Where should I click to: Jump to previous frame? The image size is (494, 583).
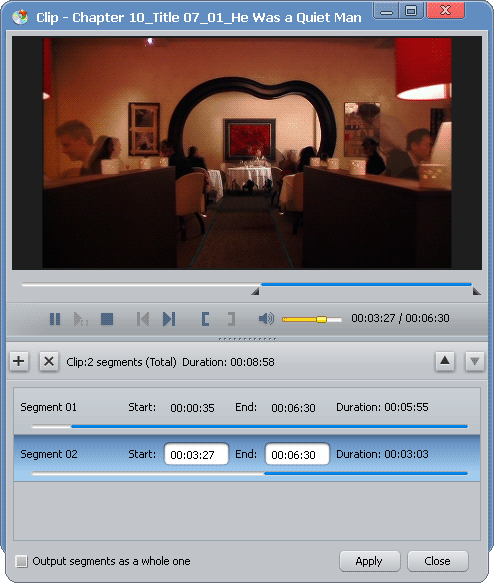coord(143,319)
